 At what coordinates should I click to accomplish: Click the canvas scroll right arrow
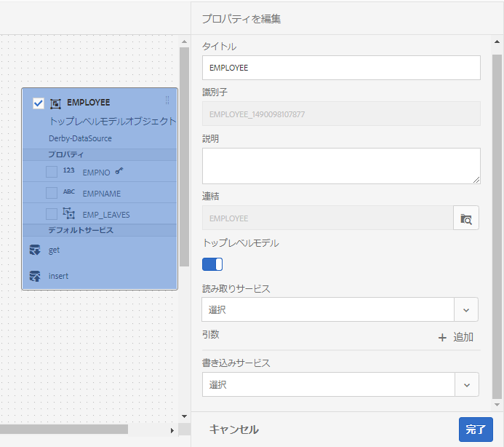point(172,430)
